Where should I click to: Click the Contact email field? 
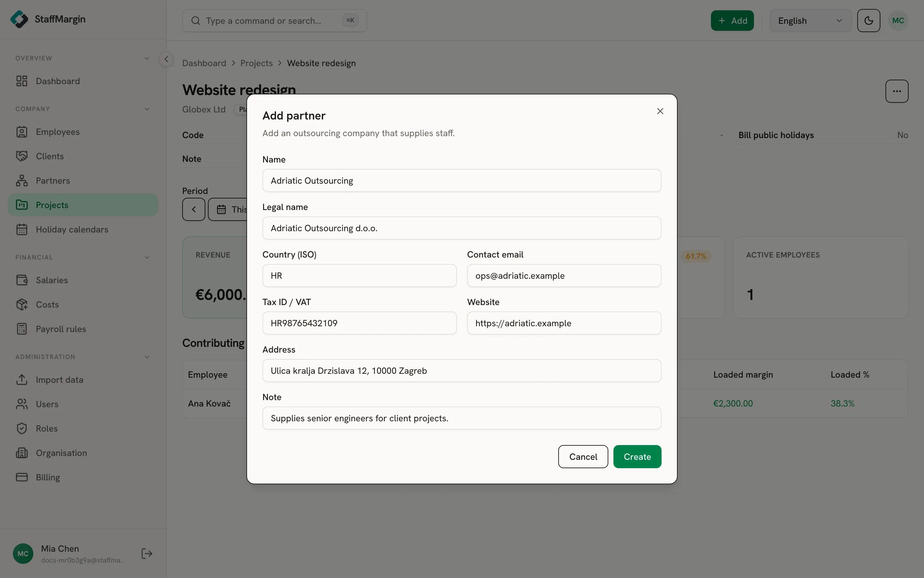[x=564, y=276]
